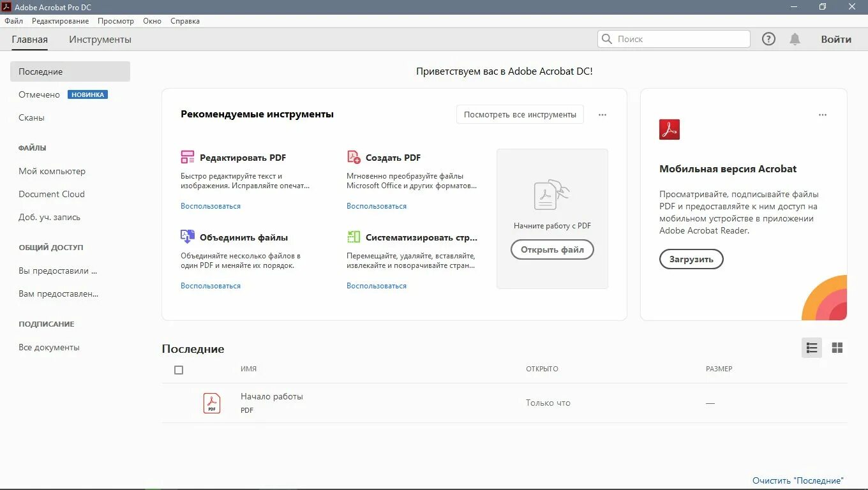Screen dimensions: 868x490
Task: Switch to the Инструменты tab
Action: 100,40
